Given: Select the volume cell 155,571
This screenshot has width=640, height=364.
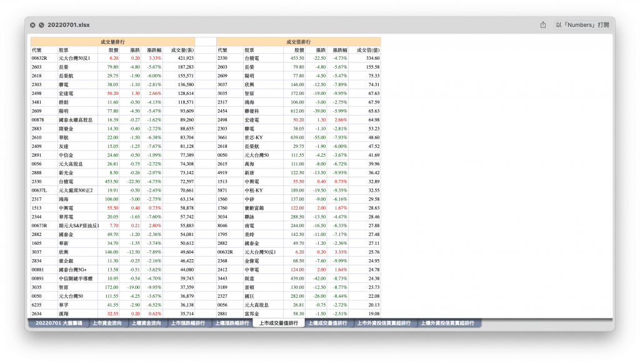Looking at the screenshot, I should (179, 76).
